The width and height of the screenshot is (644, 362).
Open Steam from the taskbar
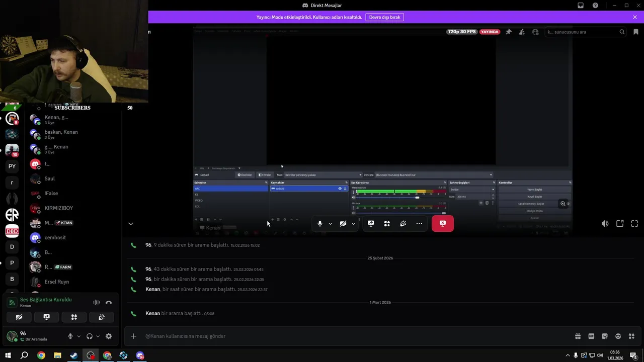pyautogui.click(x=74, y=355)
